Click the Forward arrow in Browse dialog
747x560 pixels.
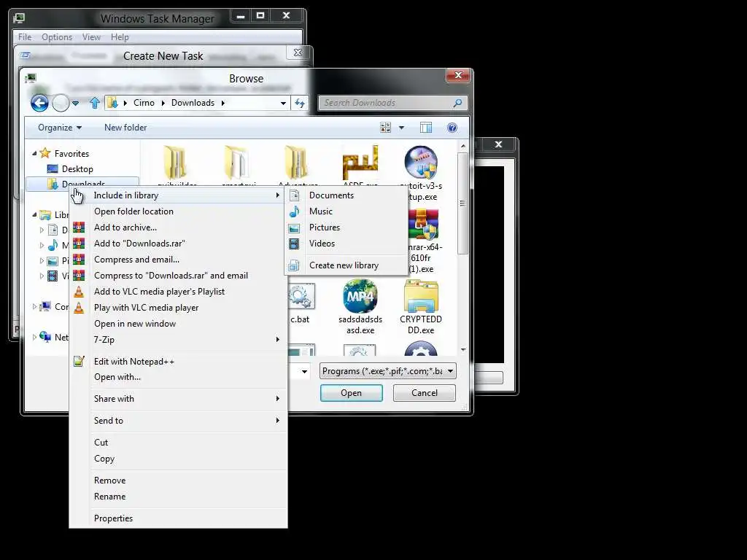[x=61, y=103]
